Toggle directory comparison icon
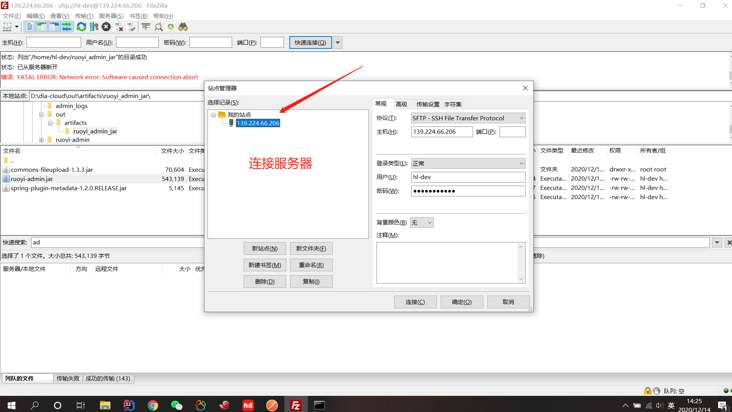Viewport: 732px width, 412px height. pos(159,27)
